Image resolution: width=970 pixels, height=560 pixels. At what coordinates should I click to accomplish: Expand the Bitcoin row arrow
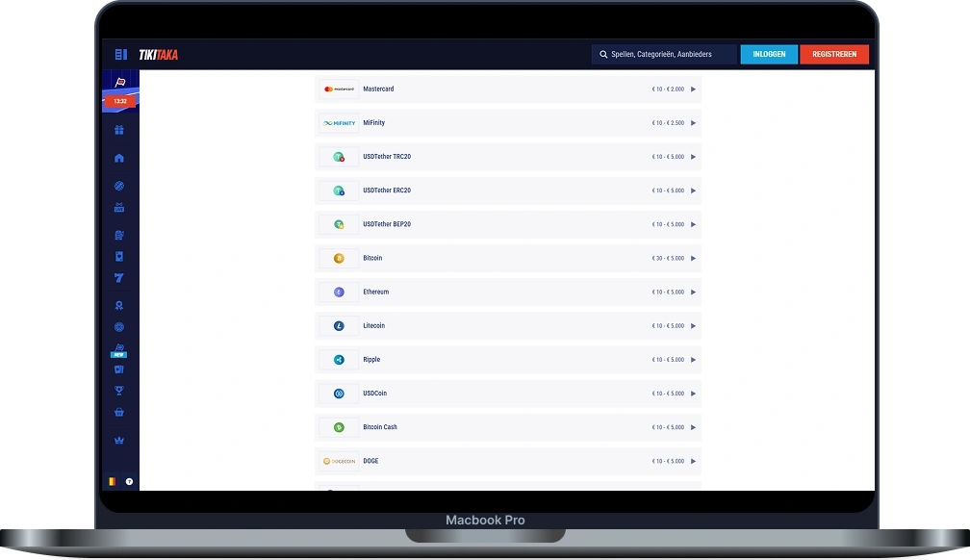tap(693, 258)
